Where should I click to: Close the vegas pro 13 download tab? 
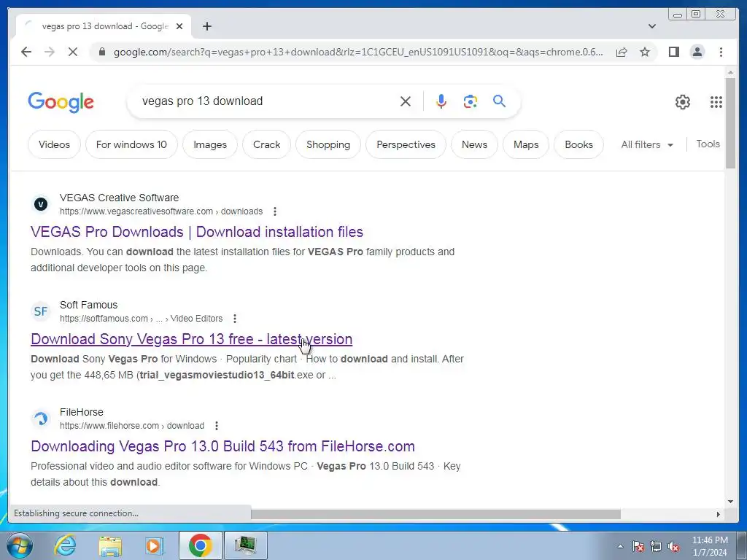[179, 26]
